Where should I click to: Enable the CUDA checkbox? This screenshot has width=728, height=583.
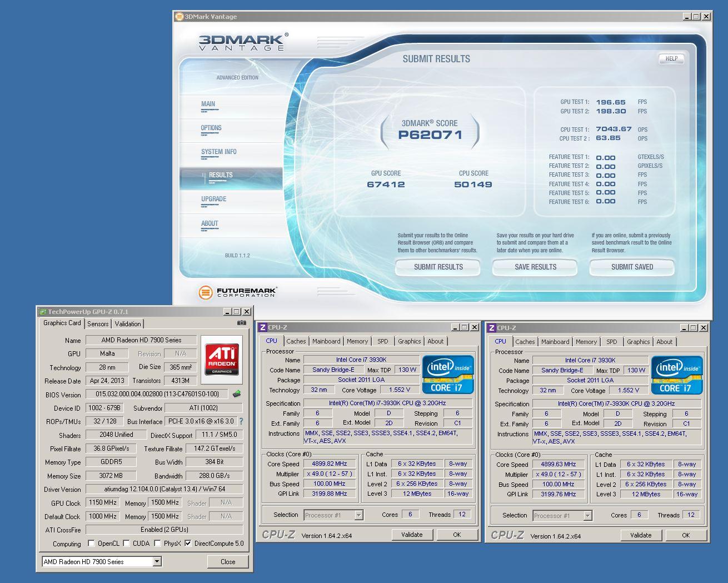(127, 544)
